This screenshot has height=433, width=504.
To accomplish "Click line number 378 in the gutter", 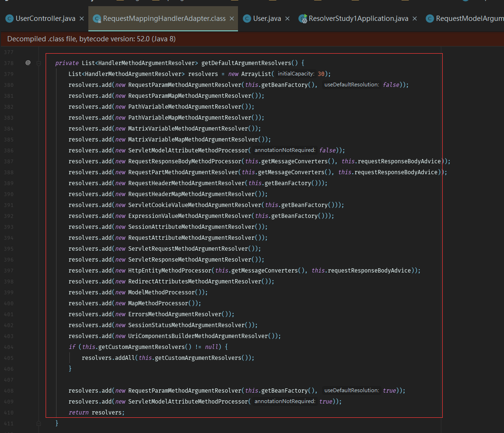I will [9, 63].
